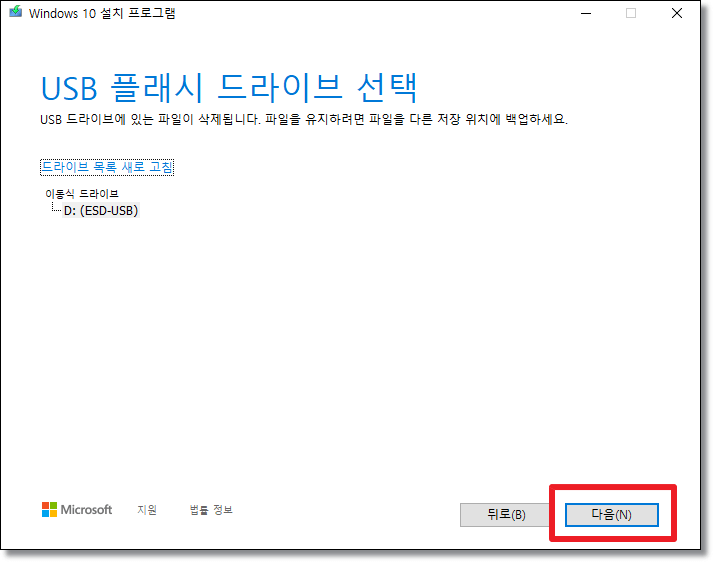Click the USB 플래시 드라이브 선택 heading

coord(229,88)
